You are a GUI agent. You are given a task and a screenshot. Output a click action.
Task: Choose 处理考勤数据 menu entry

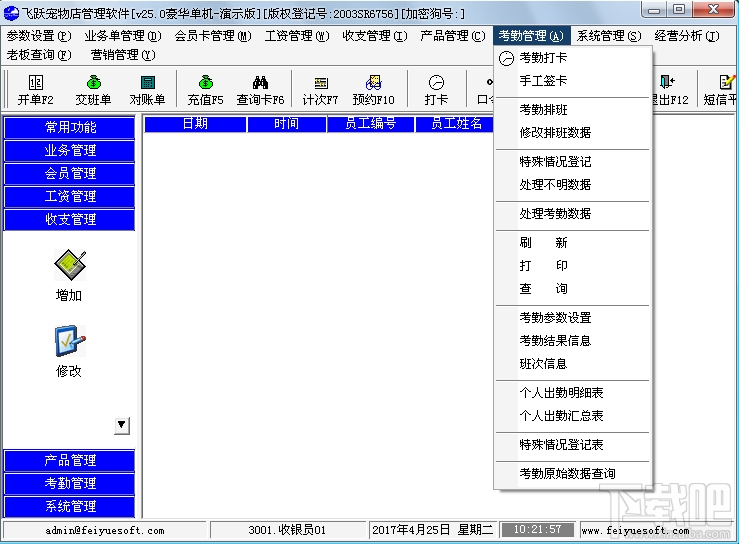click(573, 214)
